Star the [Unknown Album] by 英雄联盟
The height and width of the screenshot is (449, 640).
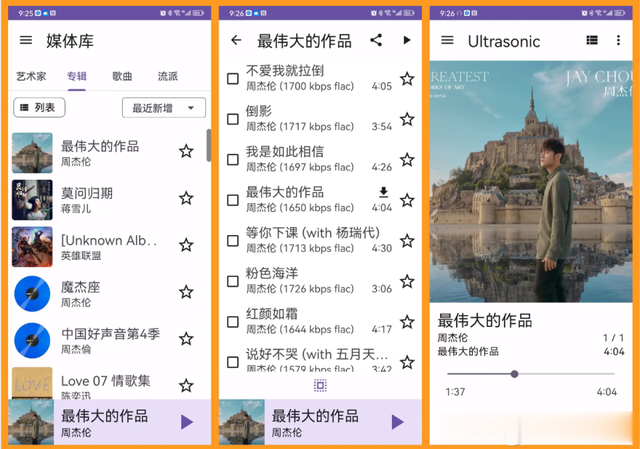coord(186,245)
